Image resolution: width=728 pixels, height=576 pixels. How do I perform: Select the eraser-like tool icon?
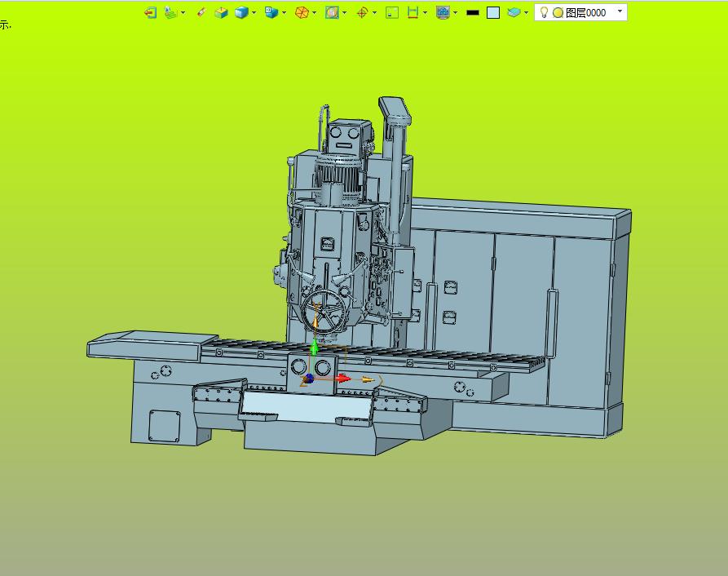201,12
